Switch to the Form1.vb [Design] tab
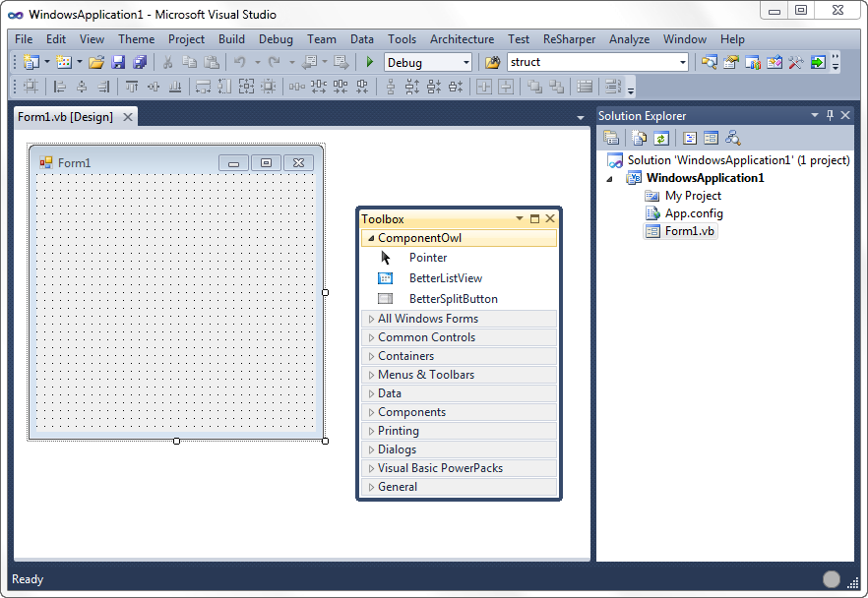Viewport: 868px width, 598px height. click(x=66, y=117)
